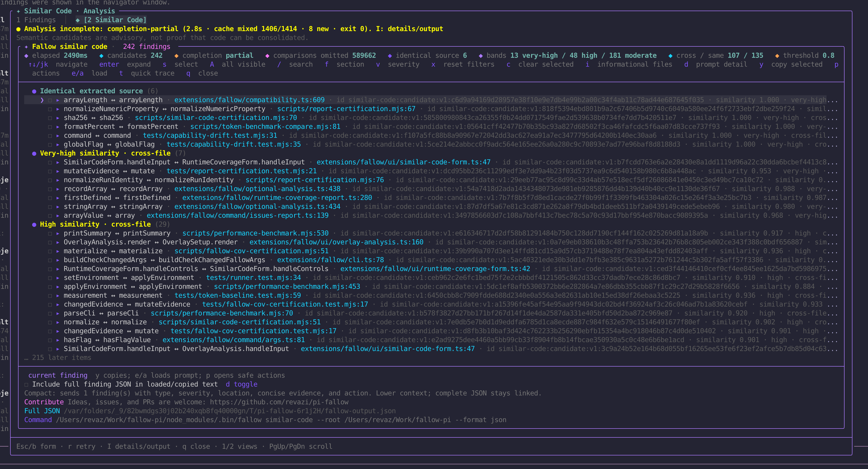Click the diamond before cross / same

pyautogui.click(x=670, y=56)
